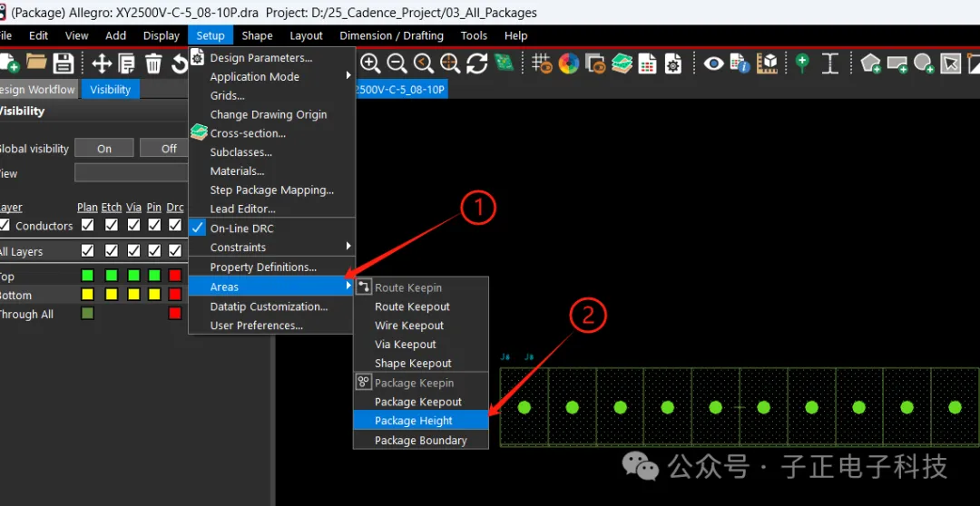Toggle All Layers Via checkbox
Screen dimensions: 980x506
pos(133,250)
